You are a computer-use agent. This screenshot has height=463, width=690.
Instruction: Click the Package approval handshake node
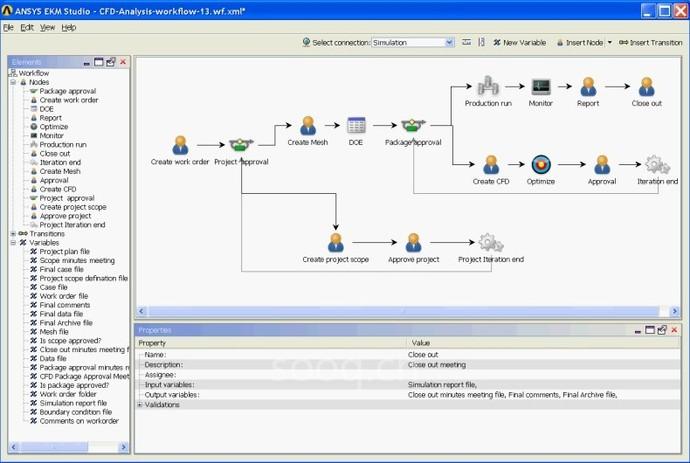413,126
